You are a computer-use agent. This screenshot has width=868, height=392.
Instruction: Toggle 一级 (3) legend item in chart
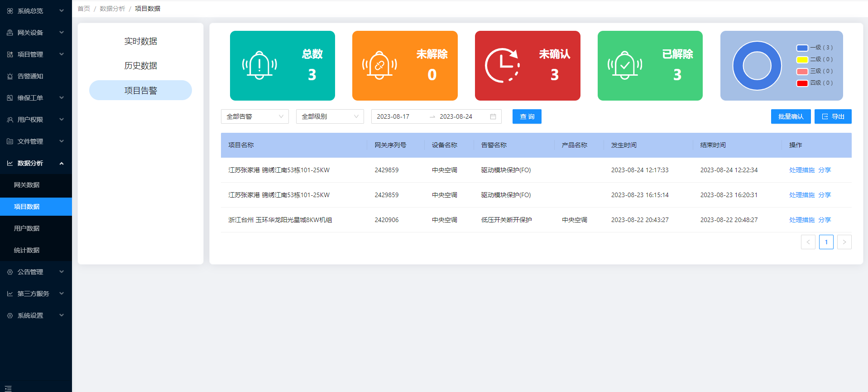(815, 48)
